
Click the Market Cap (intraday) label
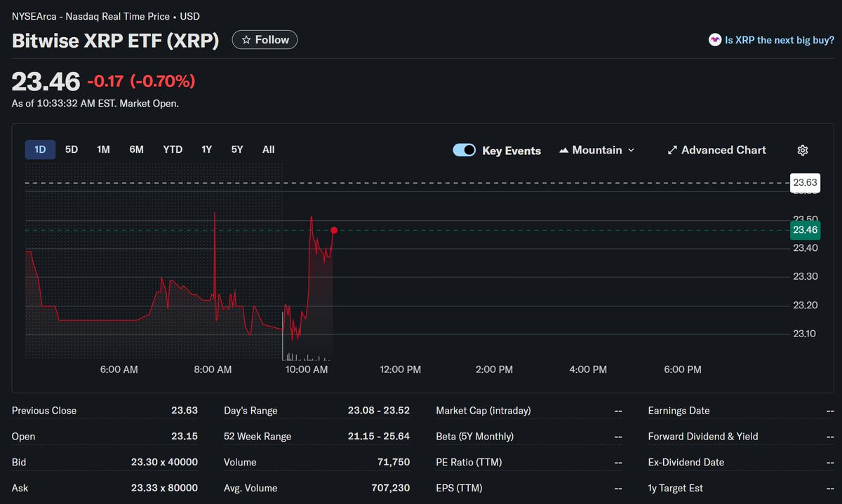(x=483, y=411)
